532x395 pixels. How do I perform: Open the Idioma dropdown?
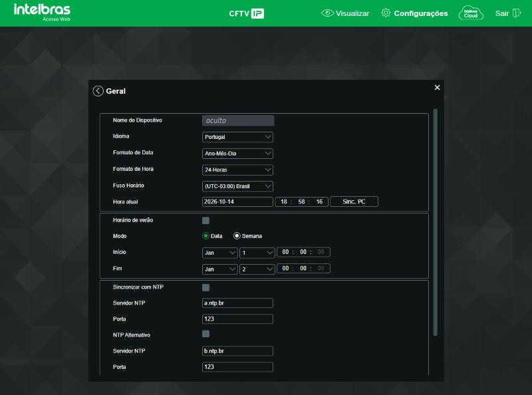[237, 137]
